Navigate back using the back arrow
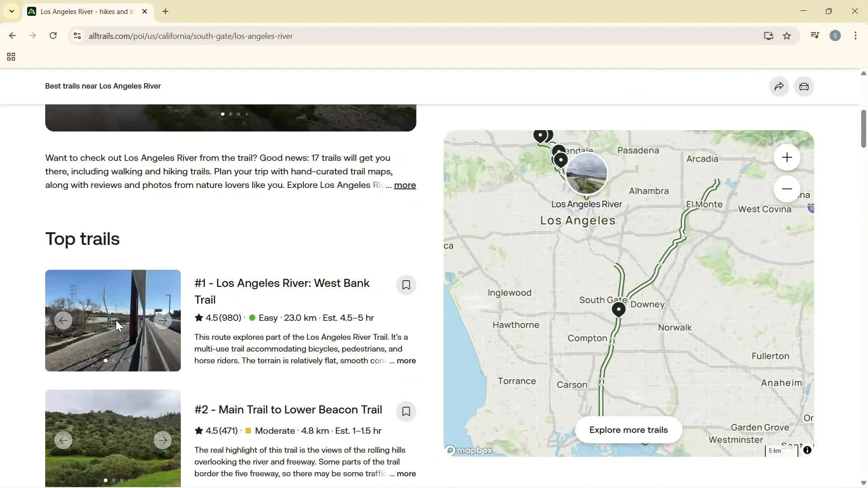This screenshot has height=488, width=868. coord(12,35)
